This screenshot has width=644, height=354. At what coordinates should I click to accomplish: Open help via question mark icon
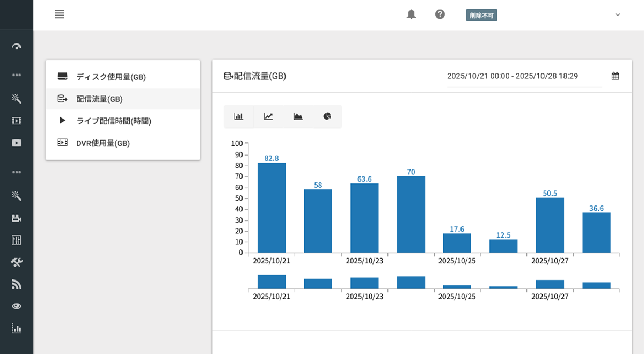[440, 14]
